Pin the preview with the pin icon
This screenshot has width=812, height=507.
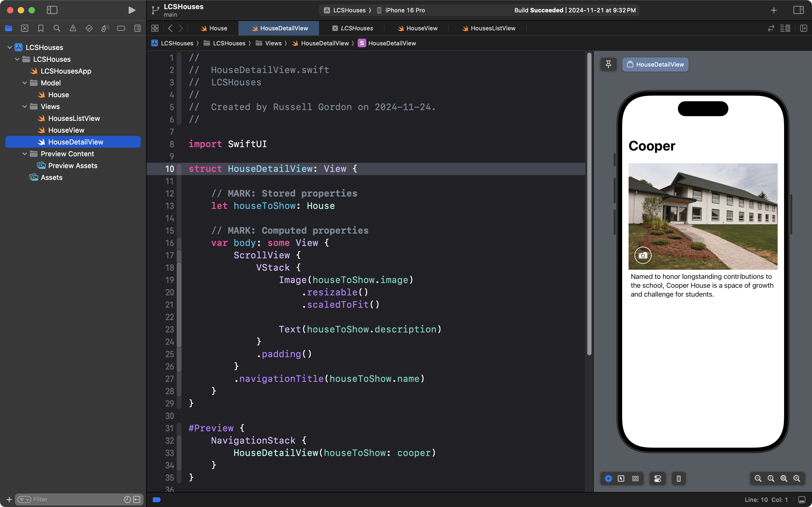pos(608,64)
